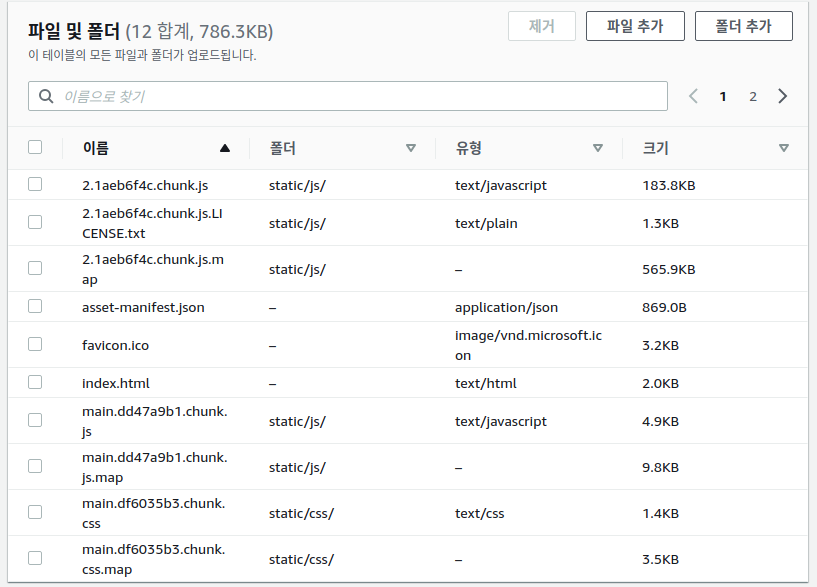Image resolution: width=817 pixels, height=587 pixels.
Task: Click the 폴더 추가 button
Action: [x=744, y=26]
